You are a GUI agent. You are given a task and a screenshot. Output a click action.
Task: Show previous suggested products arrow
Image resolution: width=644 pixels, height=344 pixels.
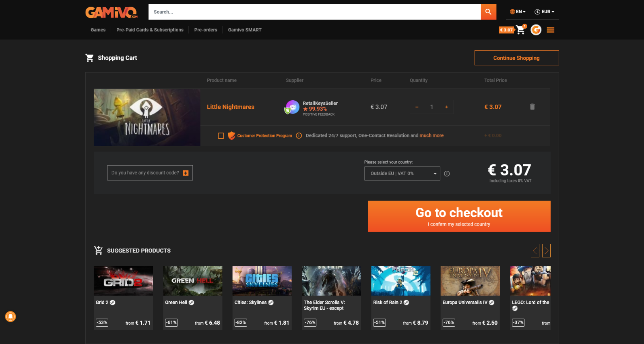click(535, 251)
